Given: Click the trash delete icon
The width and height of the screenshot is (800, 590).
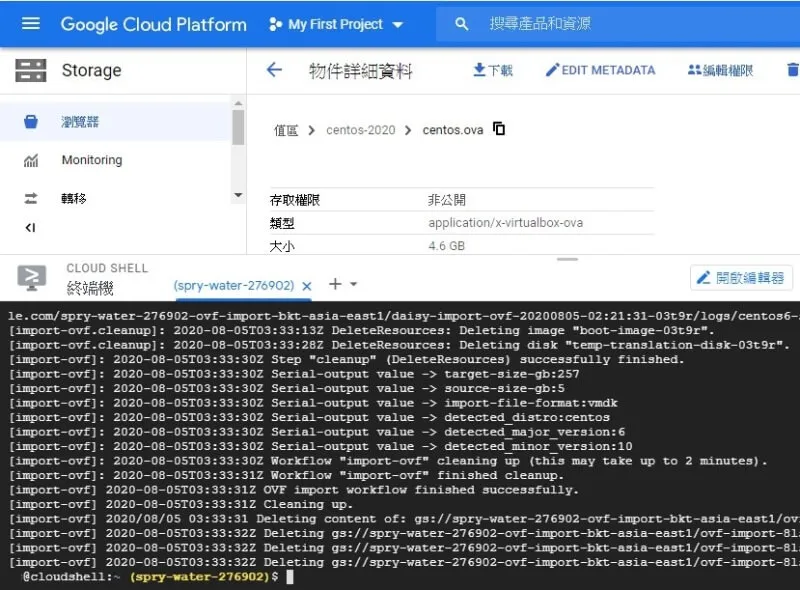Looking at the screenshot, I should (793, 70).
